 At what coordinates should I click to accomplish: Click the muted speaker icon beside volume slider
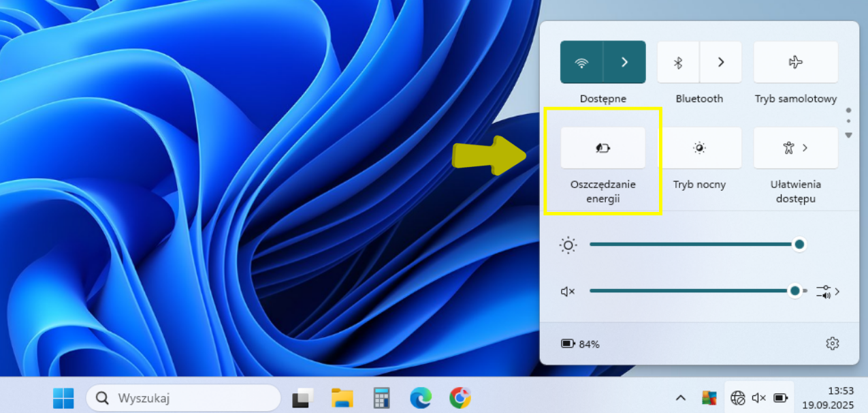coord(568,291)
